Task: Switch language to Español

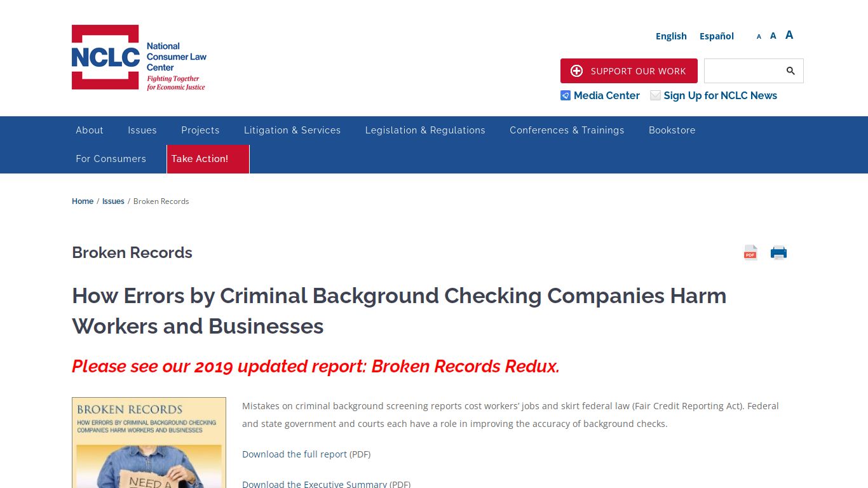Action: [717, 36]
